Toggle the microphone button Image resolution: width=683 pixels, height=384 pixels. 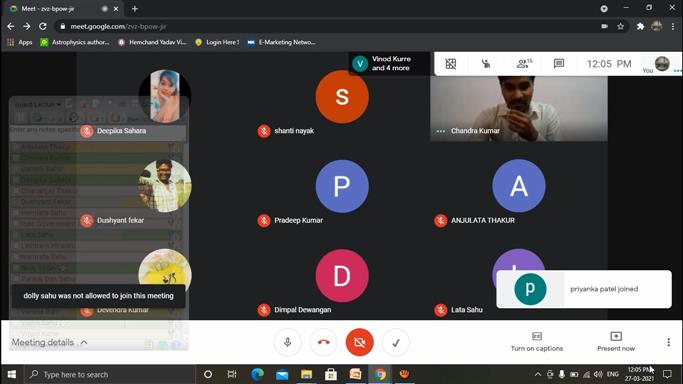(287, 342)
